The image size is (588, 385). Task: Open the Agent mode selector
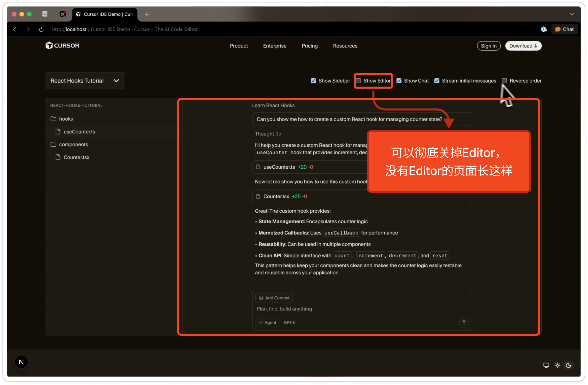[x=267, y=323]
